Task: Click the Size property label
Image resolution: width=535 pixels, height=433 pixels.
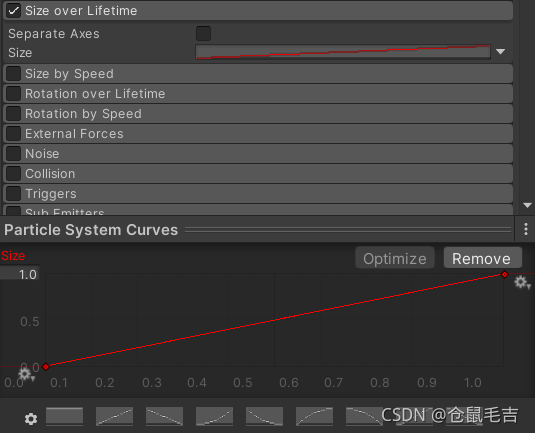Action: (x=20, y=53)
